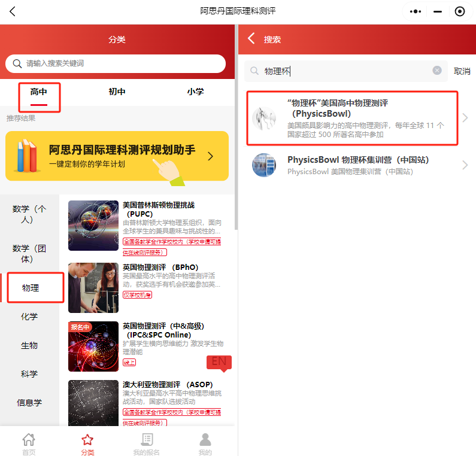
Task: Open 澳大利亚物理测评 (ASOP) title
Action: (x=168, y=385)
